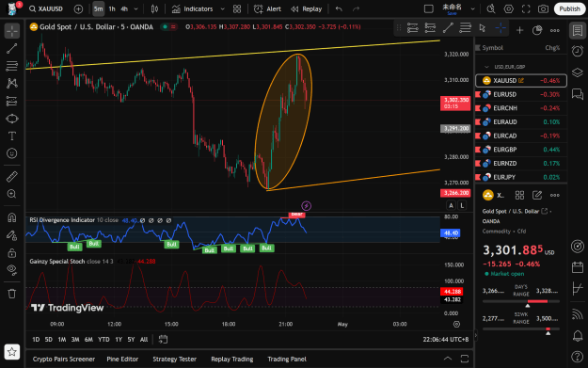The image size is (588, 368).
Task: Toggle stay in drawing mode
Action: pyautogui.click(x=12, y=235)
